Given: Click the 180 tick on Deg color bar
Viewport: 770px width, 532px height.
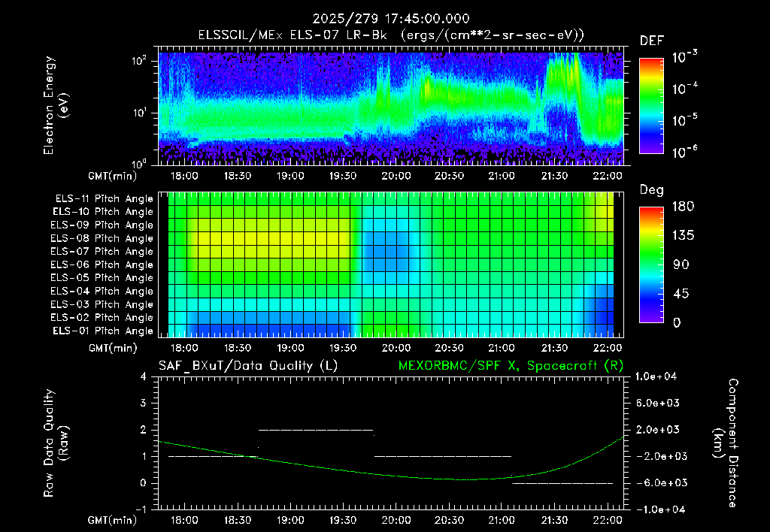Looking at the screenshot, I should (x=683, y=207).
